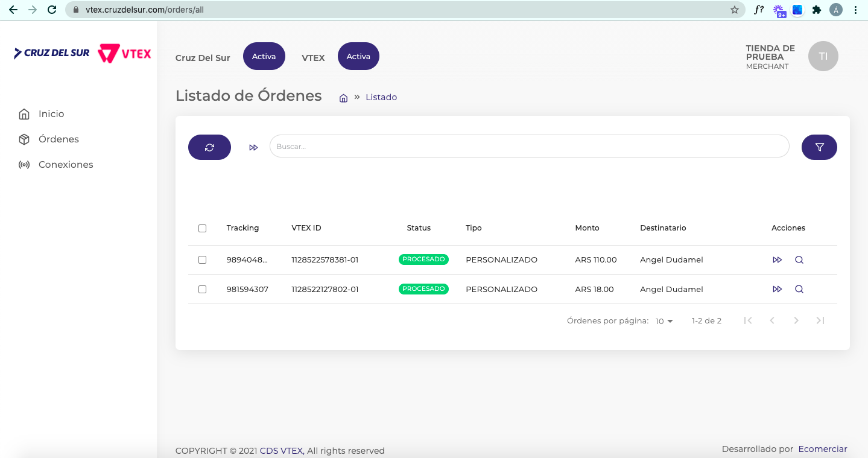Toggle the select-all orders checkbox
Screen dimensions: 868x458
pos(203,228)
